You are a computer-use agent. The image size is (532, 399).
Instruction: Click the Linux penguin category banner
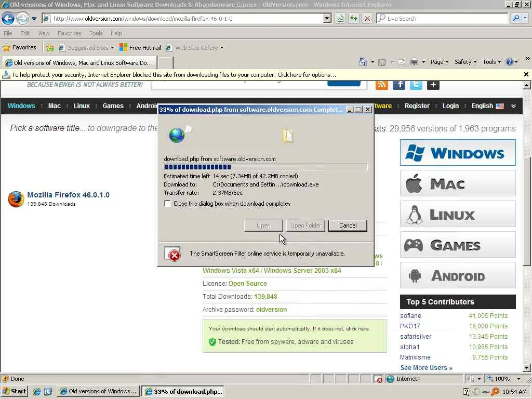click(458, 214)
